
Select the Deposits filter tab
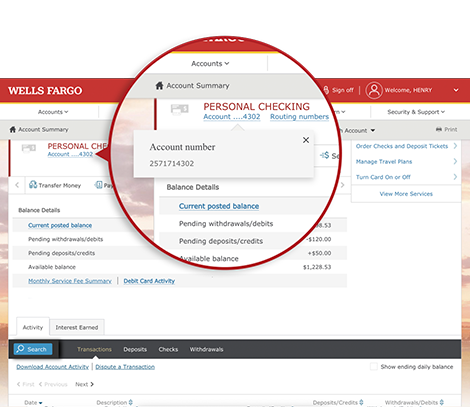click(x=135, y=349)
